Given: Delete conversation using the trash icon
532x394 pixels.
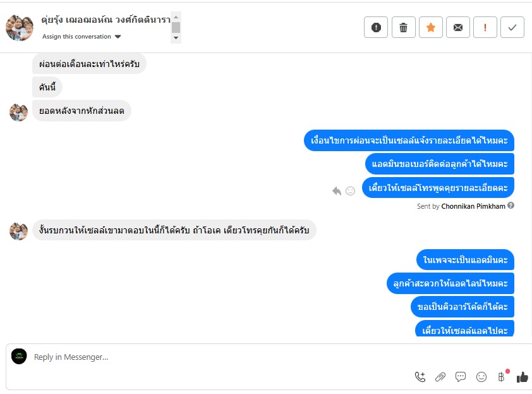Looking at the screenshot, I should (x=403, y=27).
